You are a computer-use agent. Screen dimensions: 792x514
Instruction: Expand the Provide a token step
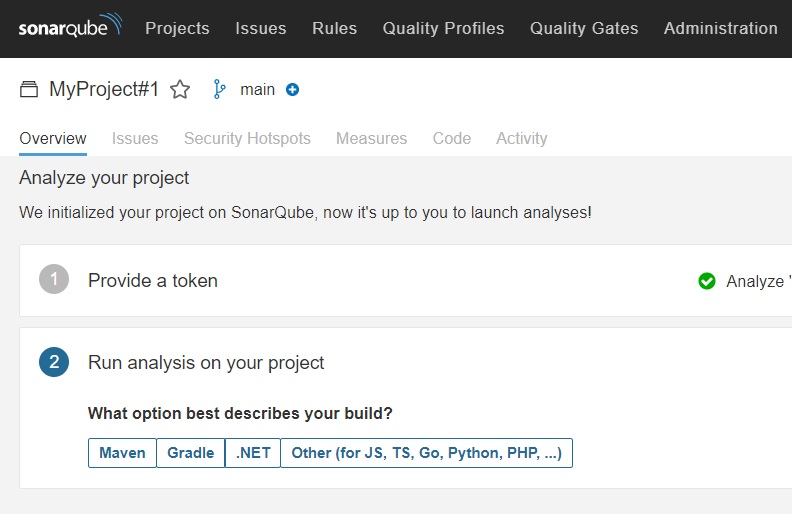[153, 280]
